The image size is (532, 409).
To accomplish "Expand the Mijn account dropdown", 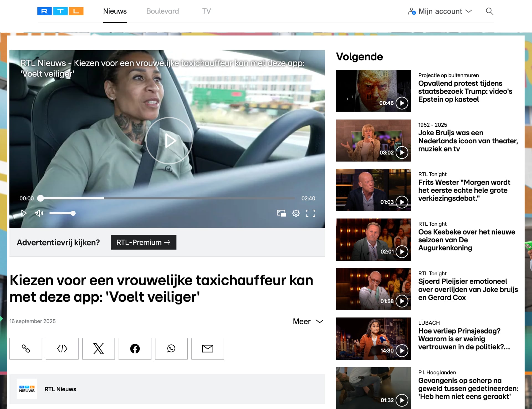I will [440, 11].
